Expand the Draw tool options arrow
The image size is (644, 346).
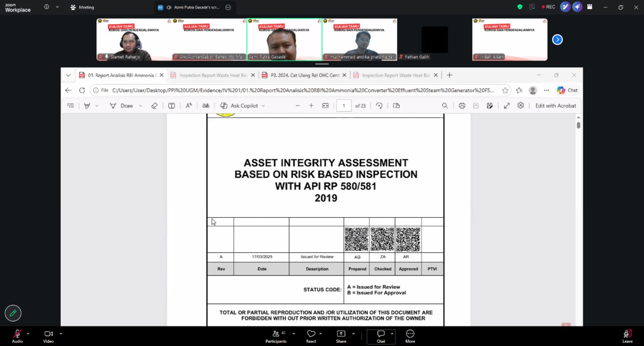[141, 106]
